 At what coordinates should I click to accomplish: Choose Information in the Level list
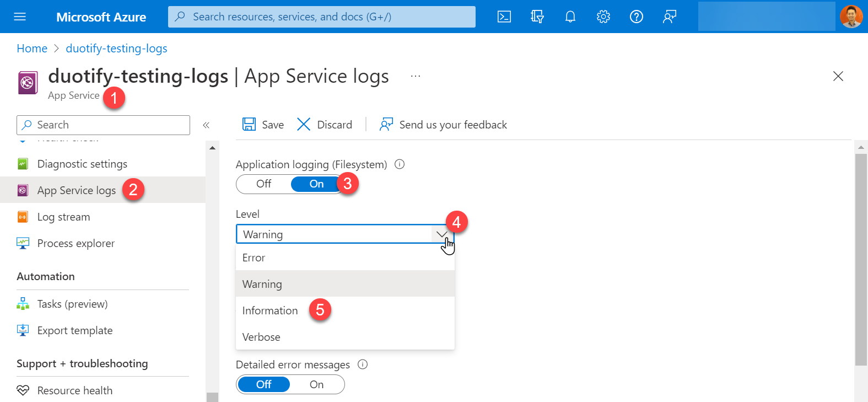(x=345, y=310)
